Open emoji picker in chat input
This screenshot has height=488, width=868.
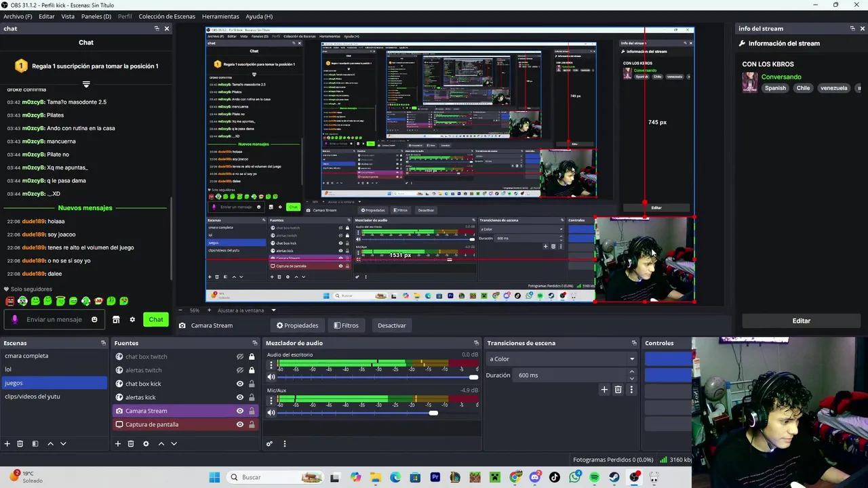pos(94,320)
